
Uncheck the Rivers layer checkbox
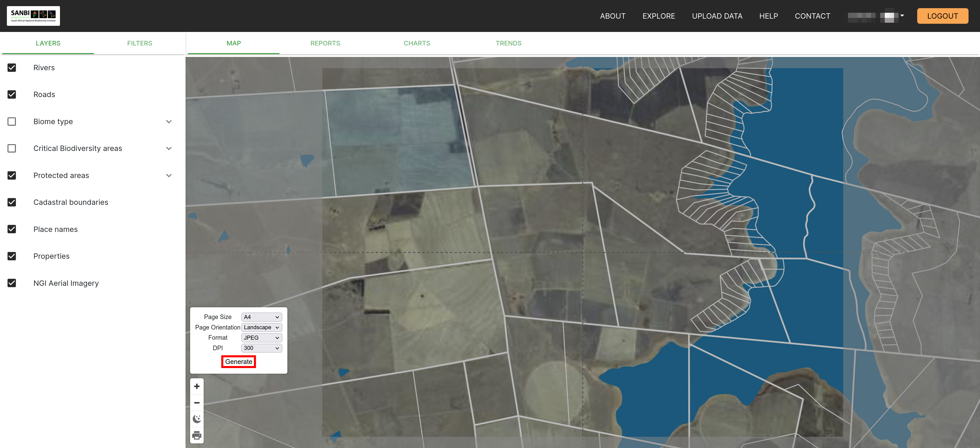[12, 68]
